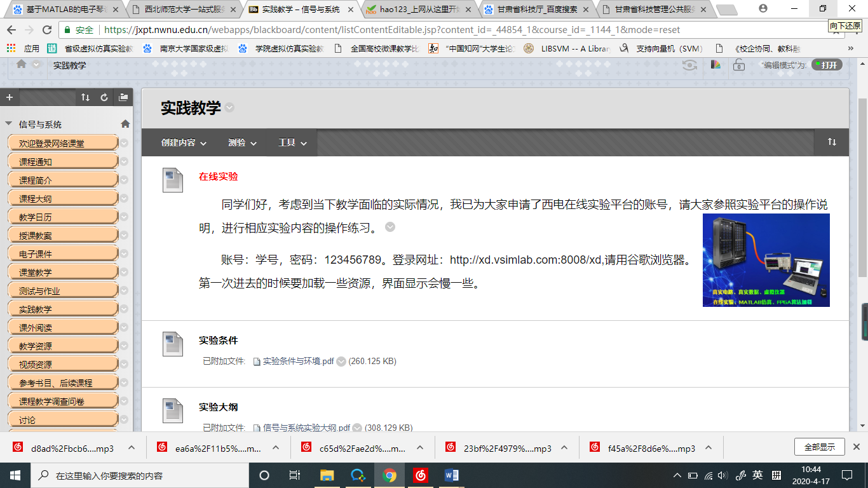The image size is (868, 488).
Task: Open the course theme color palette icon
Action: [x=715, y=64]
